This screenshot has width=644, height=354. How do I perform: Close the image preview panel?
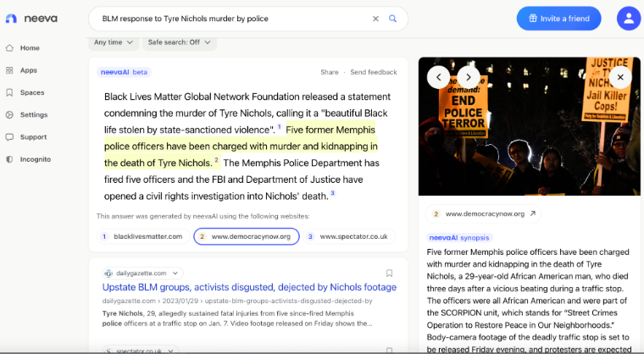(620, 77)
